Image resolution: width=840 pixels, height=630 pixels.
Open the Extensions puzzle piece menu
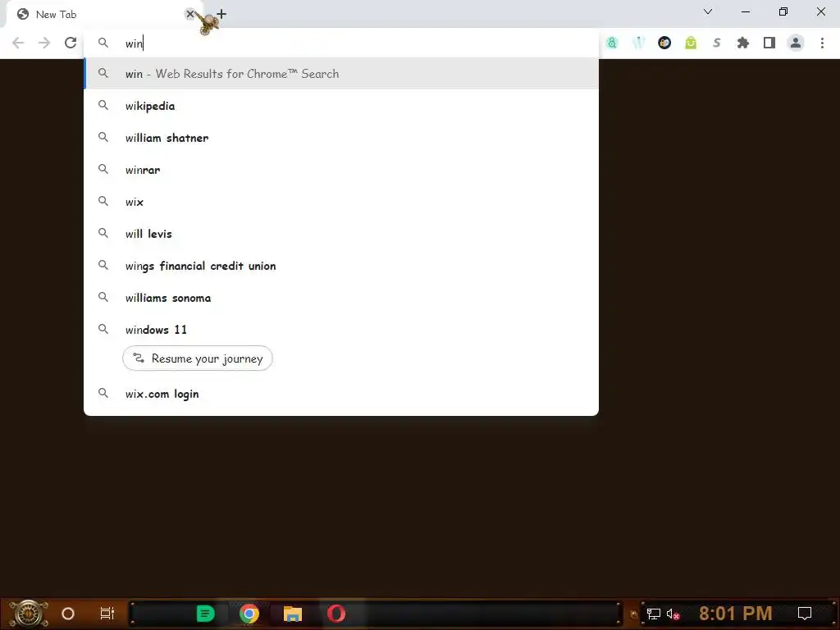pos(743,43)
